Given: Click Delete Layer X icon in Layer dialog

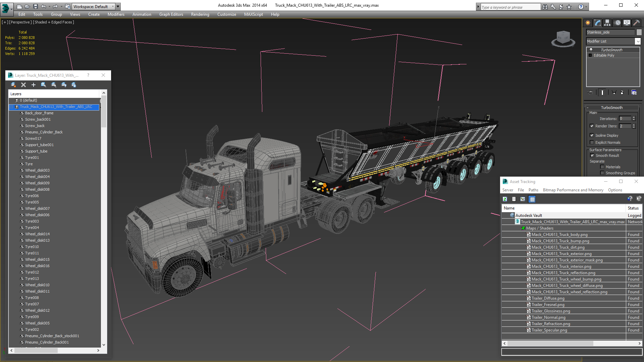Looking at the screenshot, I should click(x=23, y=85).
